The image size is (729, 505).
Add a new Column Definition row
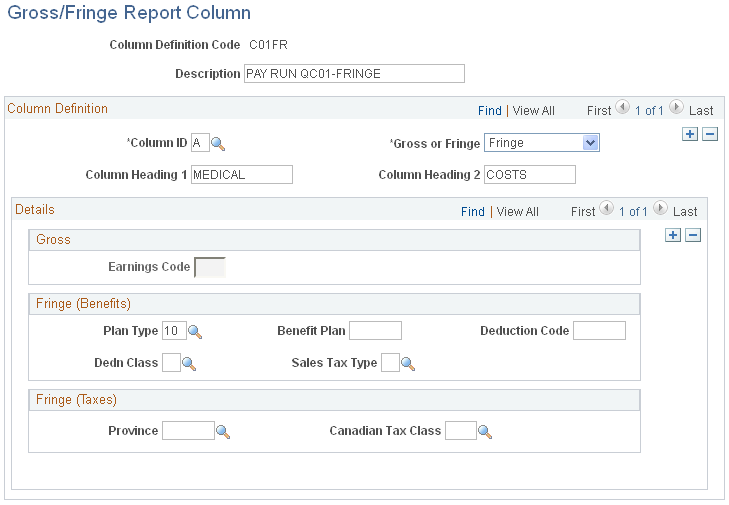click(x=690, y=134)
